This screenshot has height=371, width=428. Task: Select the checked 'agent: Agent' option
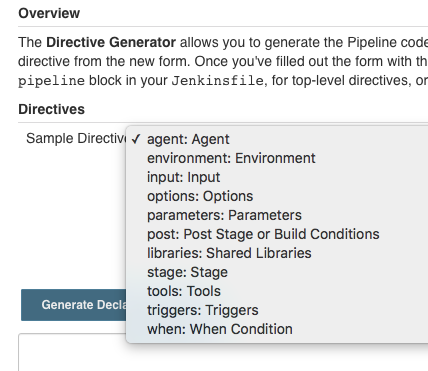click(277, 139)
